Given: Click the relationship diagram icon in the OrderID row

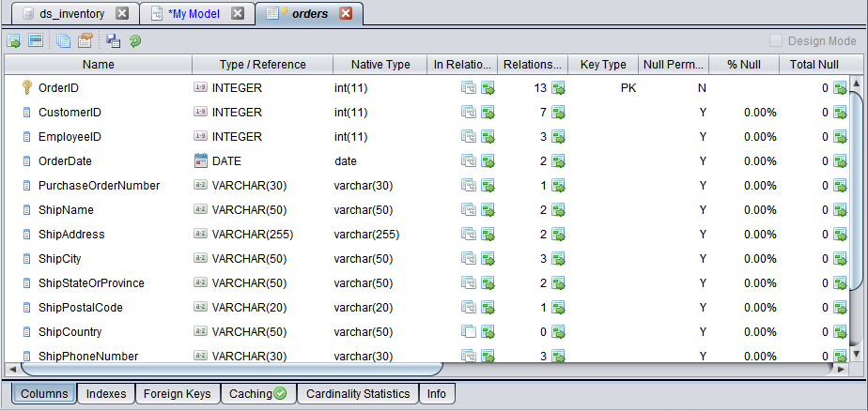Looking at the screenshot, I should click(x=469, y=88).
